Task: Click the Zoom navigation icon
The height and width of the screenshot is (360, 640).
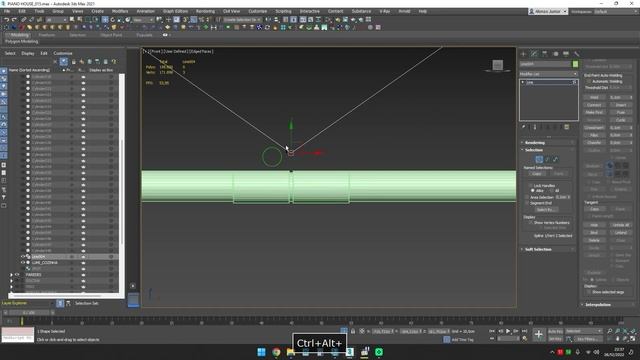Action: point(609,331)
